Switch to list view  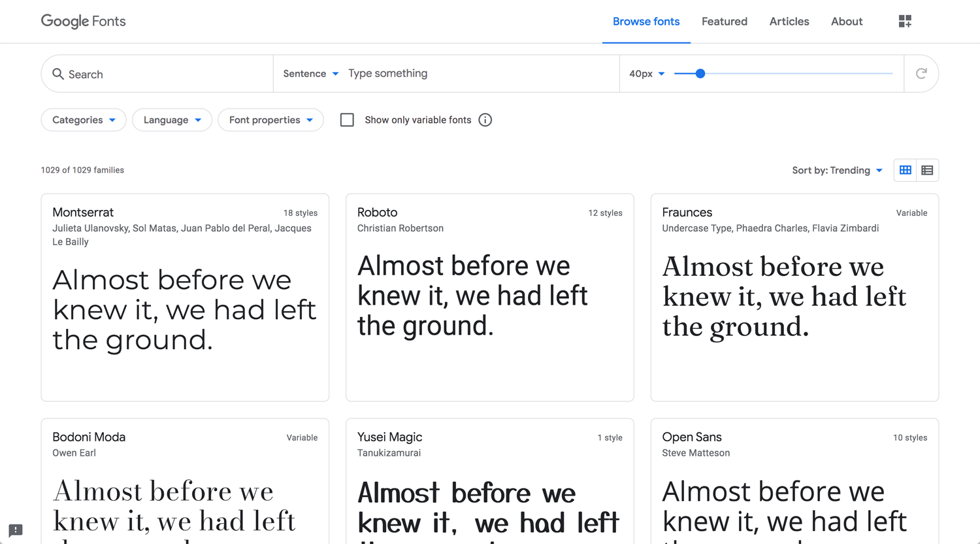click(927, 170)
